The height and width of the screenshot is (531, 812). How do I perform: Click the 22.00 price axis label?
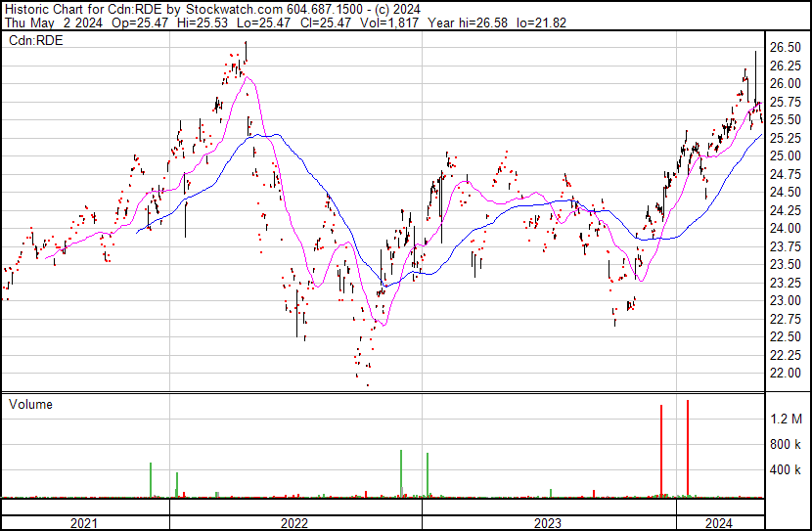point(786,373)
